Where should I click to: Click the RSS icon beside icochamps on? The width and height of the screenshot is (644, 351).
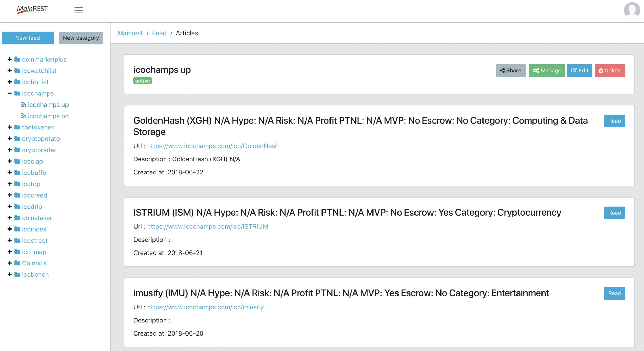tap(23, 116)
